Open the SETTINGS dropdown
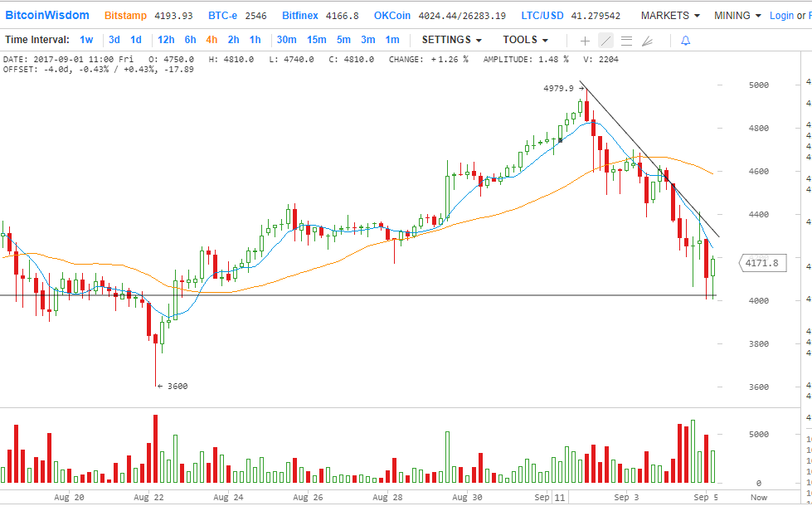 [451, 40]
